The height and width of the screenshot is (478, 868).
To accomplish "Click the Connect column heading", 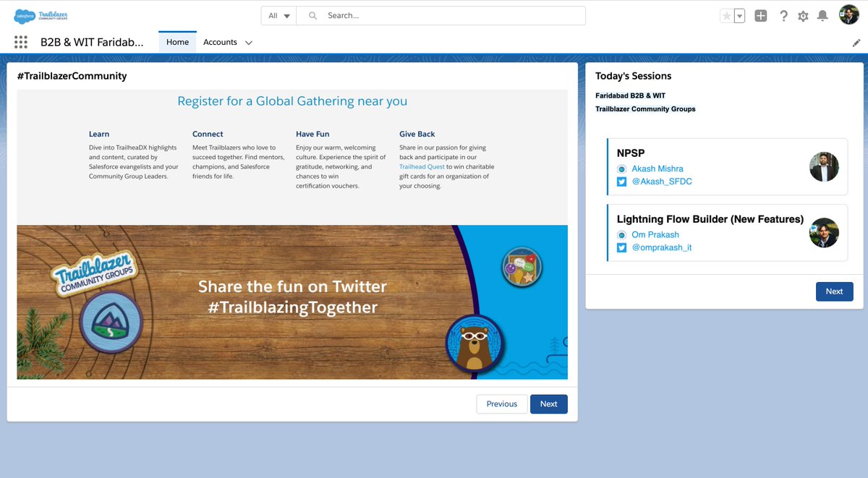I will pos(208,134).
